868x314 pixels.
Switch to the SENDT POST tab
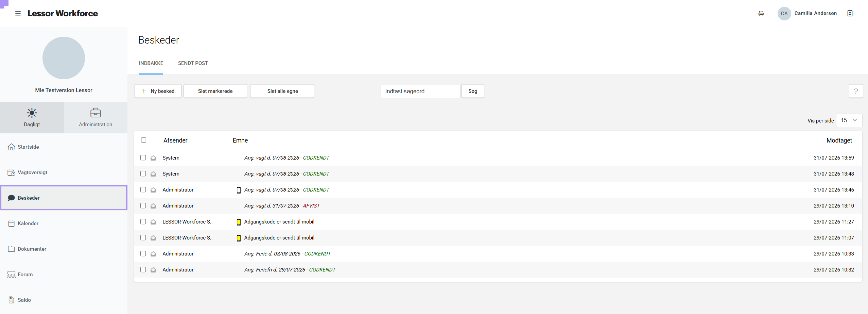(193, 63)
